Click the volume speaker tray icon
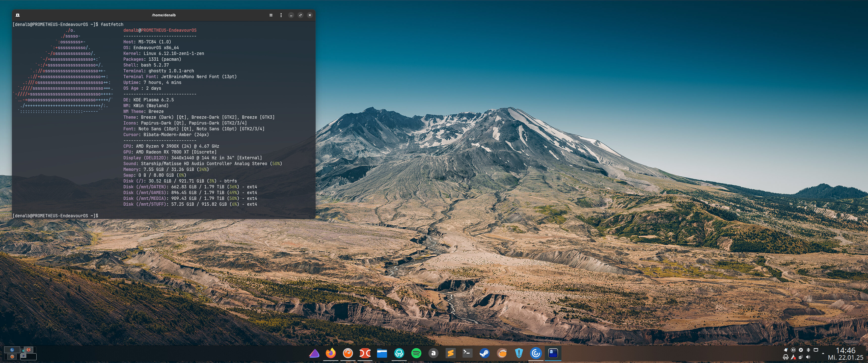This screenshot has height=363, width=868. click(808, 357)
